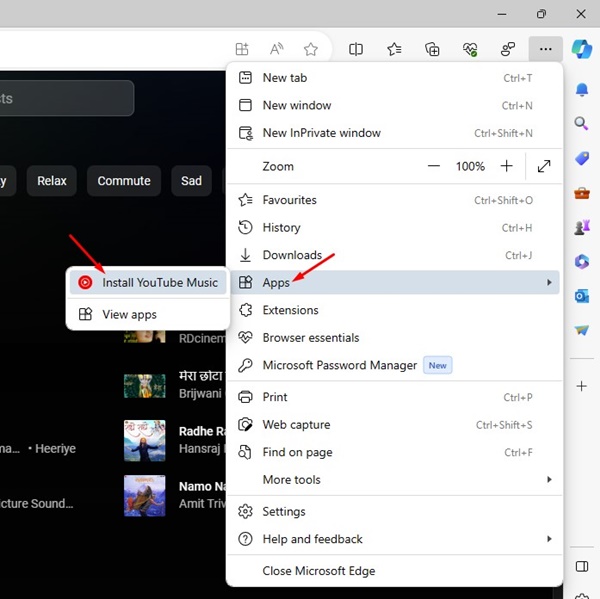
Task: Click the Read aloud icon
Action: [x=276, y=49]
